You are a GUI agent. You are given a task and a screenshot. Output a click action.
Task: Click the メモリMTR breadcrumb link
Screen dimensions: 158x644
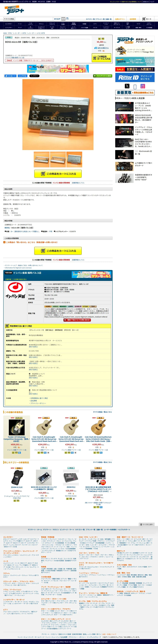[41, 33]
